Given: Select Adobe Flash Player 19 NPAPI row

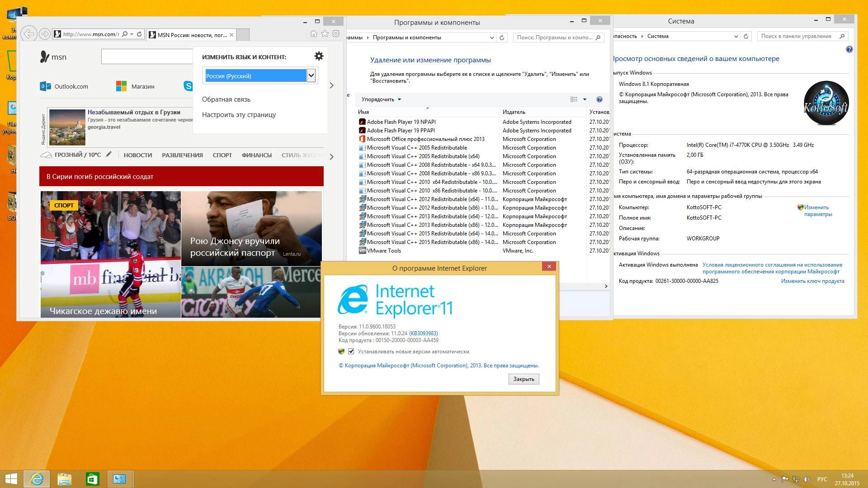Looking at the screenshot, I should coord(401,122).
